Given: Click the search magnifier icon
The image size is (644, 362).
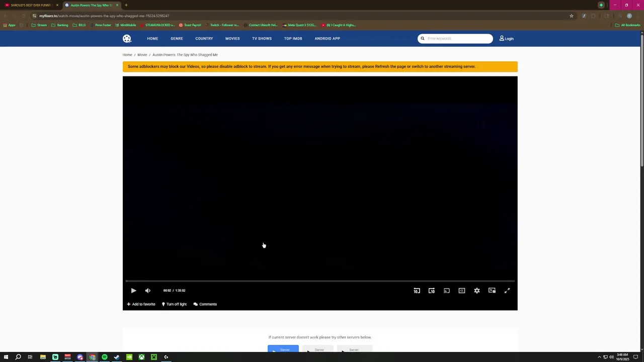Looking at the screenshot, I should (x=423, y=39).
